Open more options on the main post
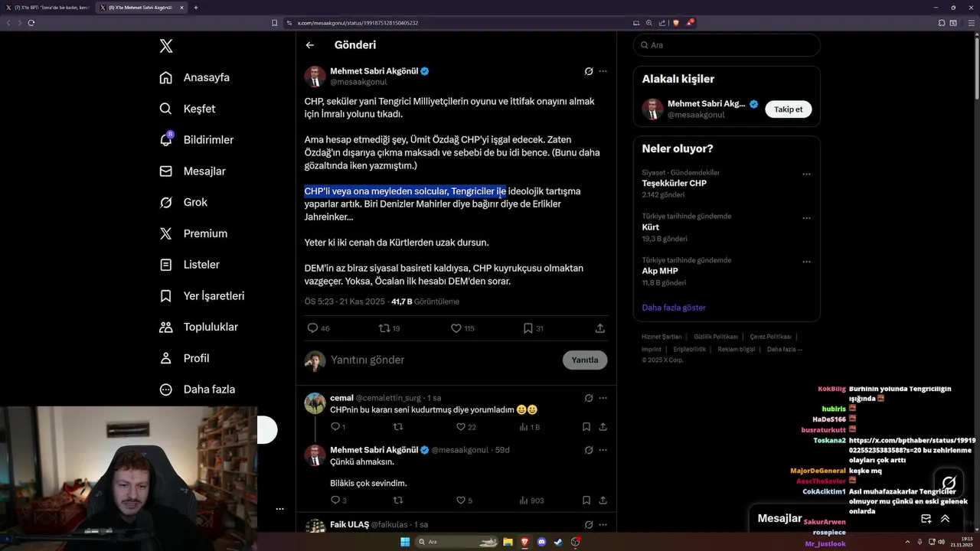980x551 pixels. point(603,71)
